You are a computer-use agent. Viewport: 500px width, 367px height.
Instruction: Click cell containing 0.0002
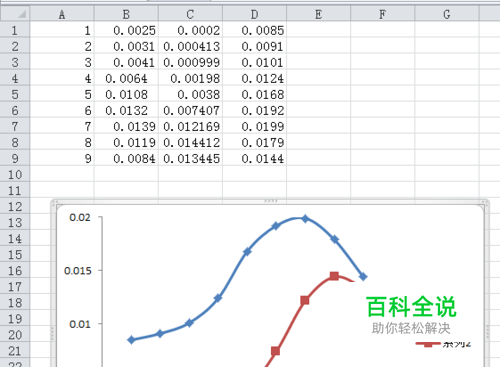click(x=190, y=30)
